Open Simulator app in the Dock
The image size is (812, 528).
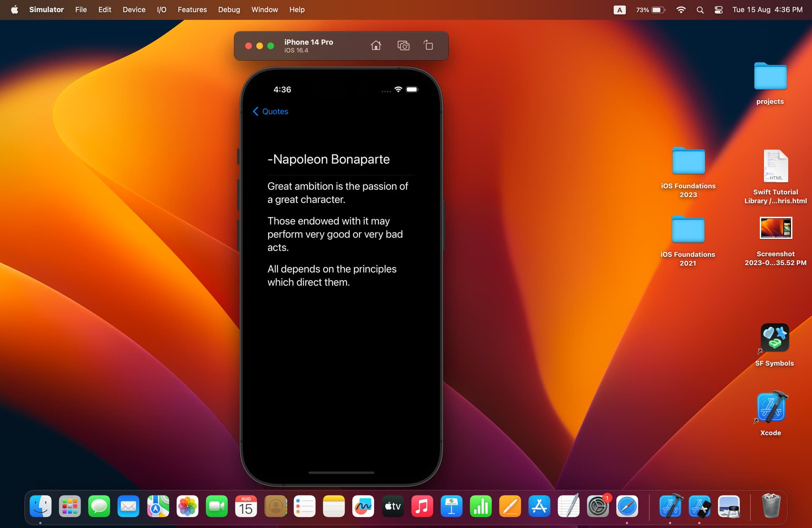[x=700, y=506]
